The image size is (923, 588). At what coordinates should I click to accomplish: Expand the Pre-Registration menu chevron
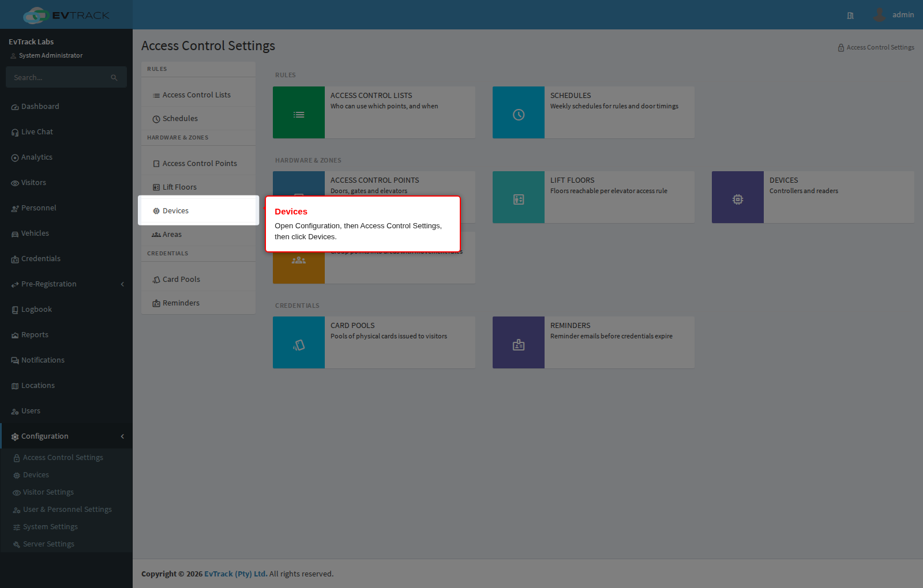(122, 284)
